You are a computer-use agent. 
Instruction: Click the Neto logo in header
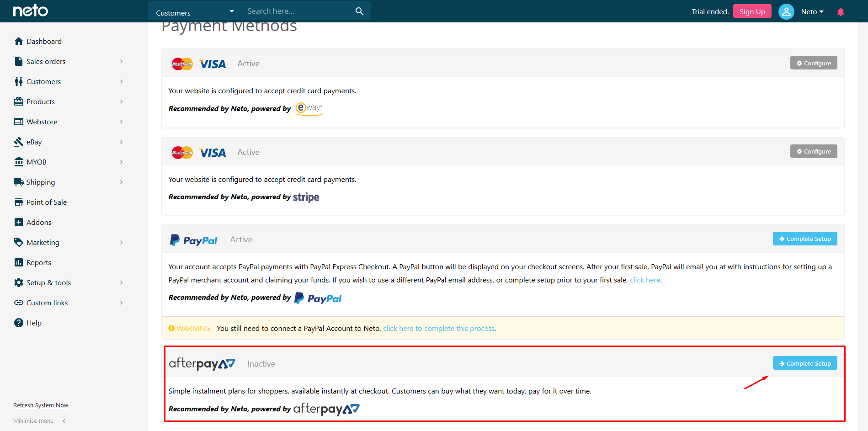click(x=30, y=11)
